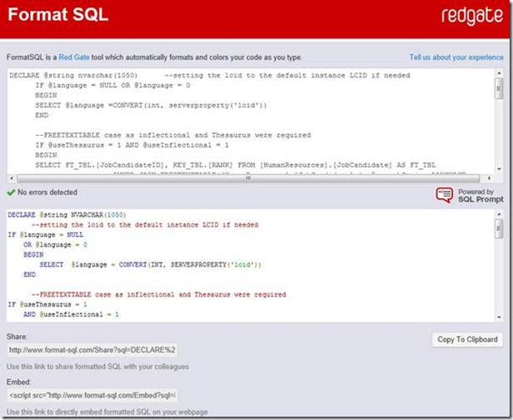Open the Red Gate link
This screenshot has height=420, width=513.
74,57
